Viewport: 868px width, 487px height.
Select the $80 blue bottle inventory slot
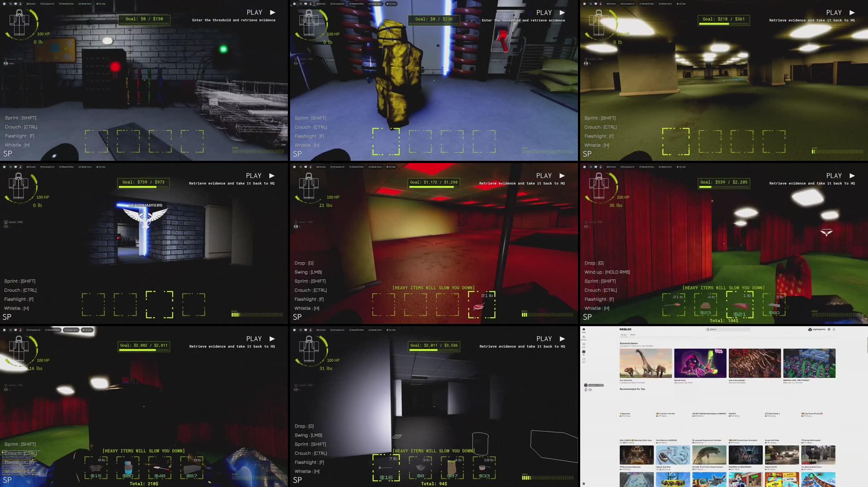click(128, 468)
